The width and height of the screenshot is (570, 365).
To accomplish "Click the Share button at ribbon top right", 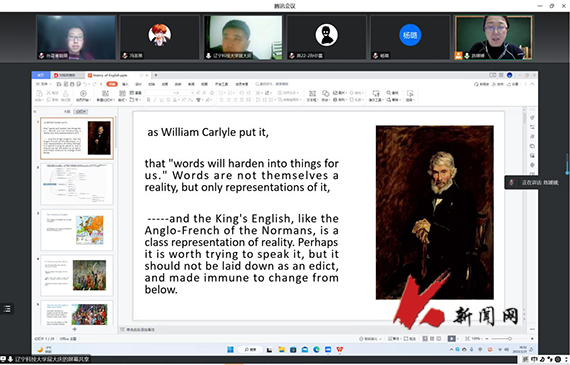I will coord(514,84).
